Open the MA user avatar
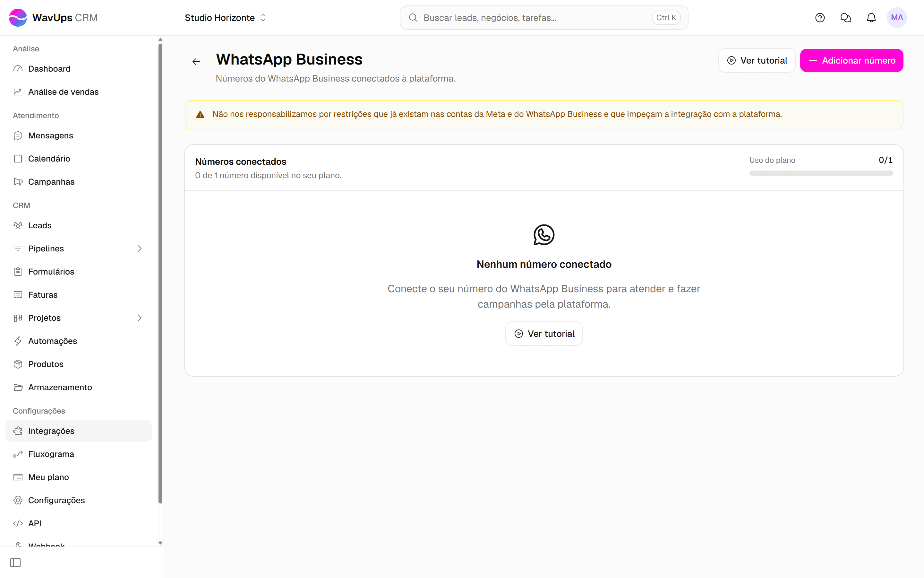The height and width of the screenshot is (578, 924). coord(896,18)
